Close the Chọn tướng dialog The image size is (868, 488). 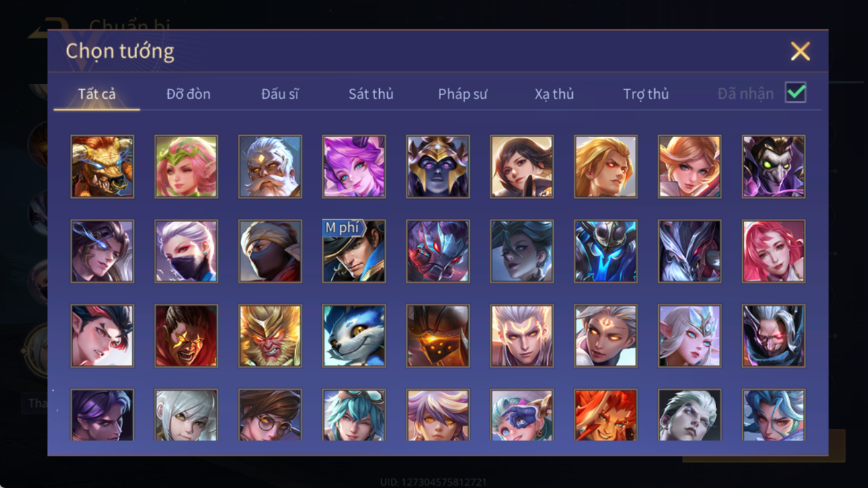(x=800, y=51)
